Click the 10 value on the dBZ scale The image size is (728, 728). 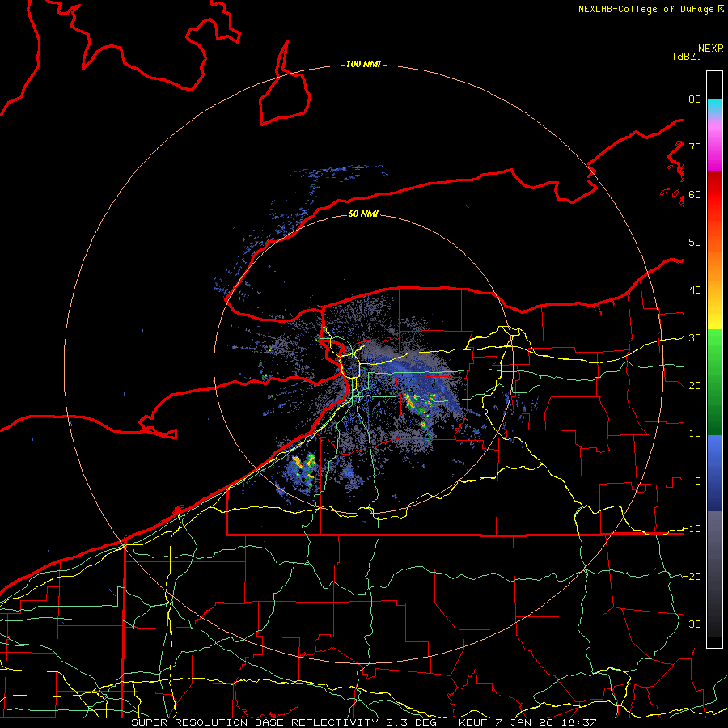[695, 434]
